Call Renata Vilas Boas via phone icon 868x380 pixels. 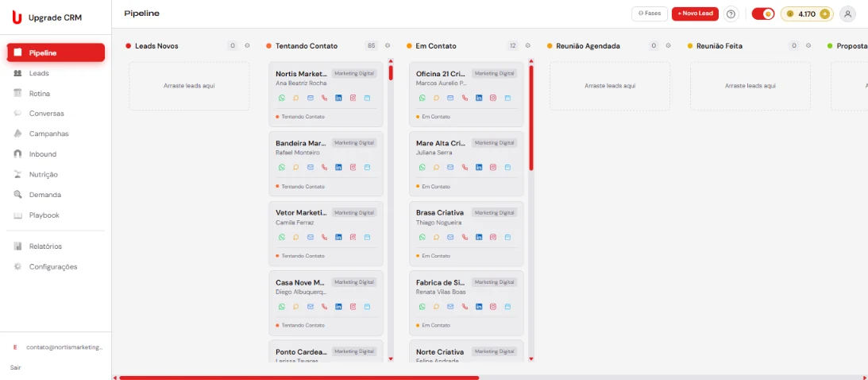click(465, 306)
